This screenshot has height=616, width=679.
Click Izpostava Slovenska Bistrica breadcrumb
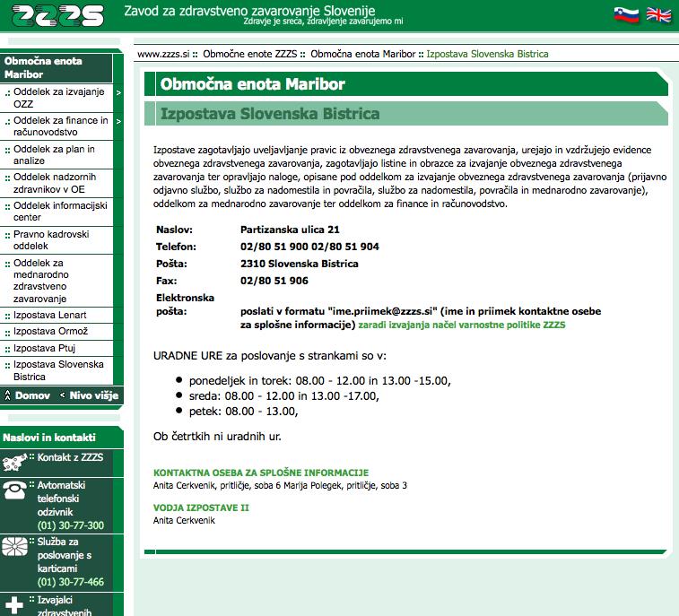(x=487, y=54)
